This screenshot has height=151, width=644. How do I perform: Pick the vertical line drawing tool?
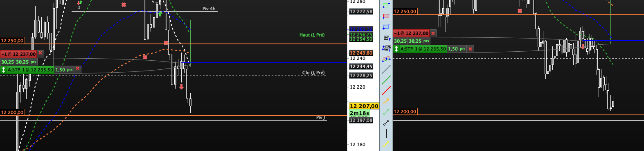click(x=386, y=133)
